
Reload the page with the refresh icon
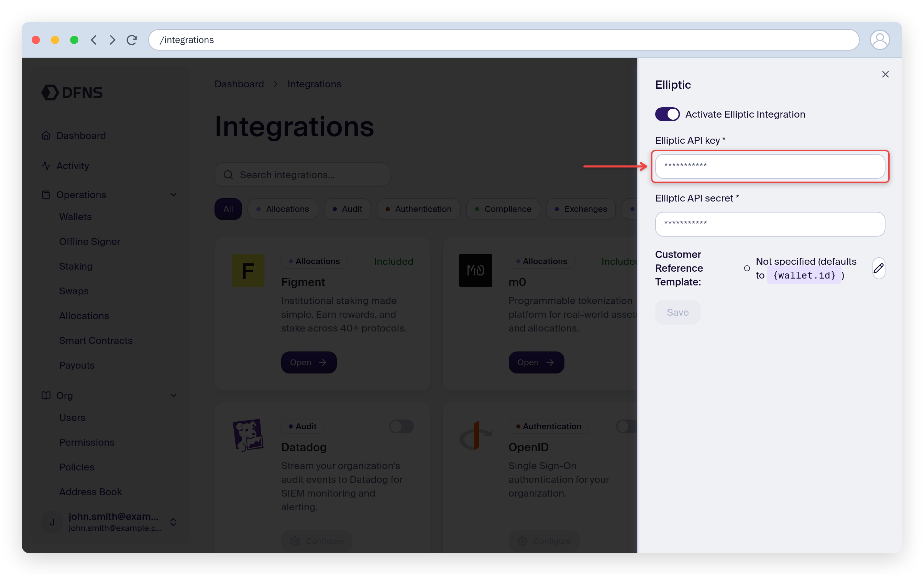pyautogui.click(x=132, y=40)
